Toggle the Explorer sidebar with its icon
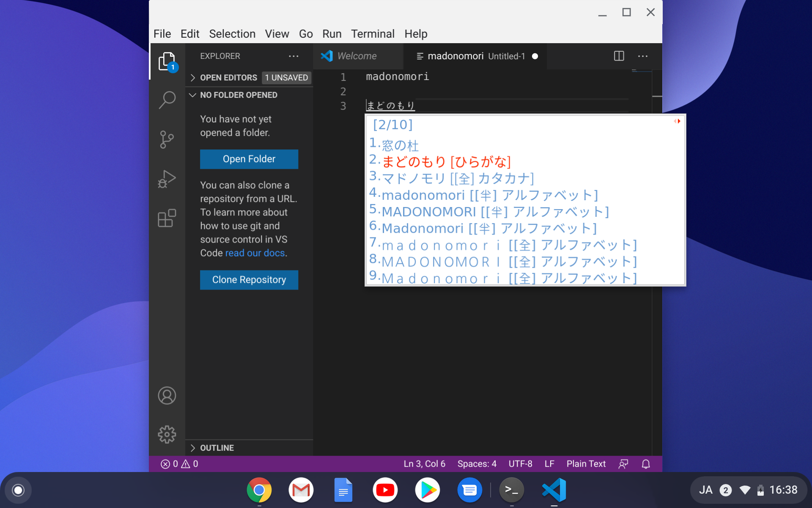 point(168,61)
